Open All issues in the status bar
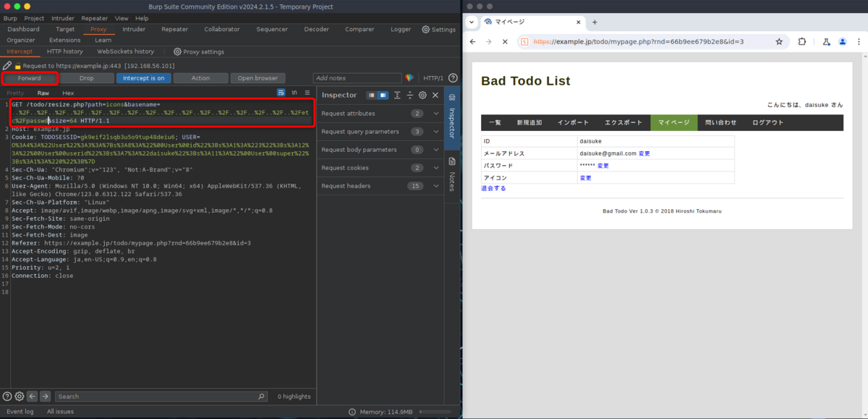This screenshot has height=419, width=868. click(x=60, y=411)
